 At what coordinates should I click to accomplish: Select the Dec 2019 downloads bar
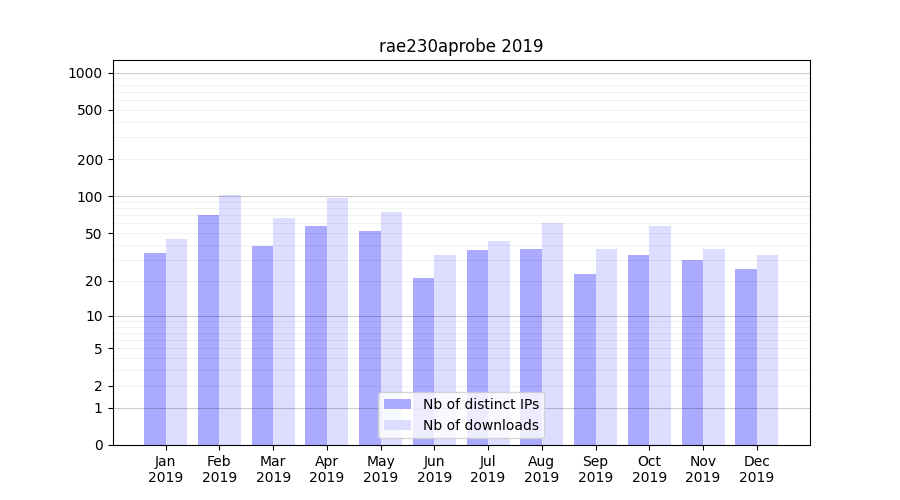pos(767,350)
